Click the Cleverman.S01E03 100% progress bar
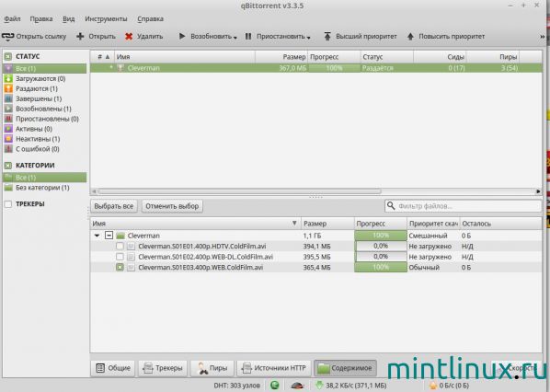 (x=381, y=267)
